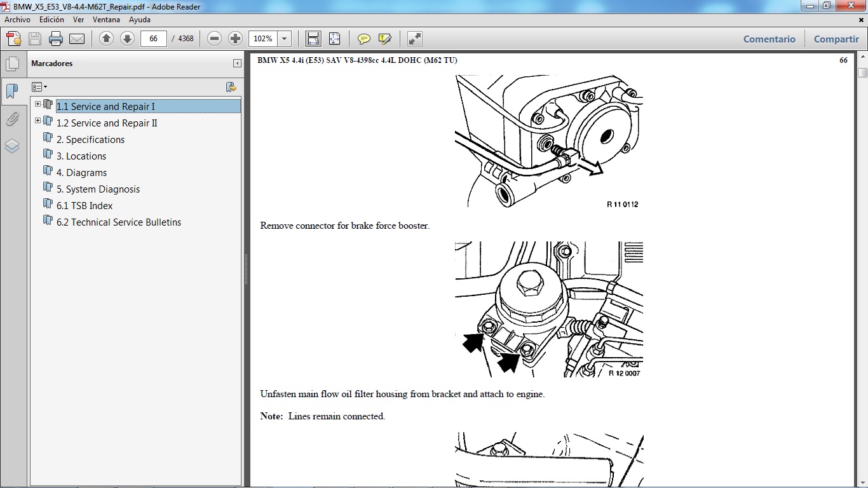Open the Bookmarks panel icon
This screenshot has width=868, height=488.
[12, 91]
